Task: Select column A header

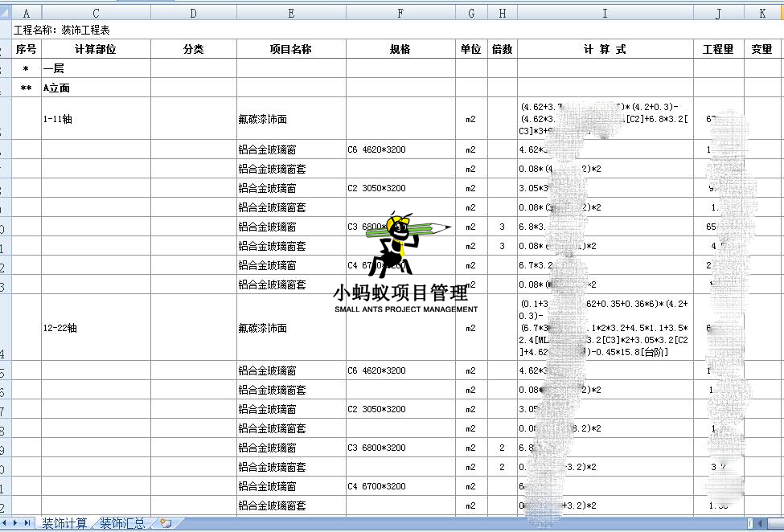Action: pyautogui.click(x=27, y=13)
